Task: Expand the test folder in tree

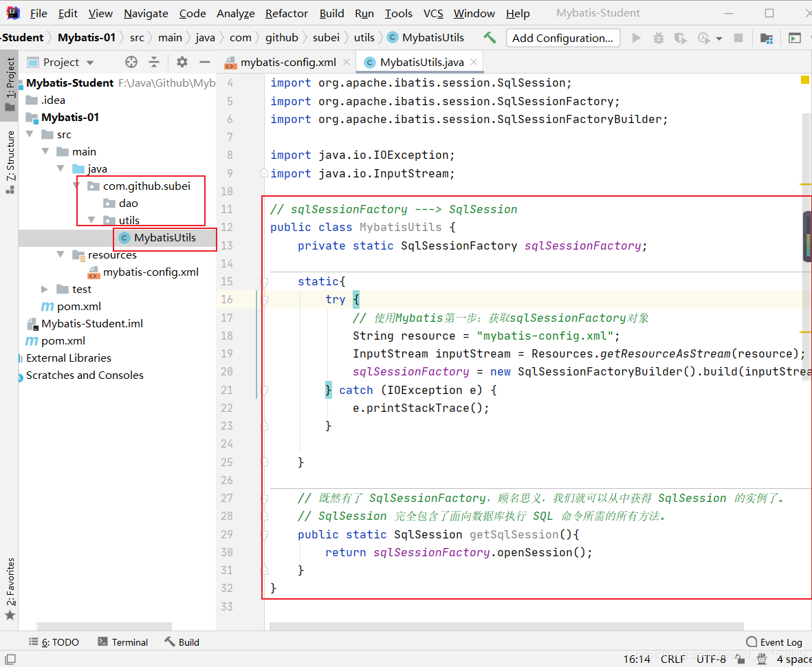Action: 45,289
